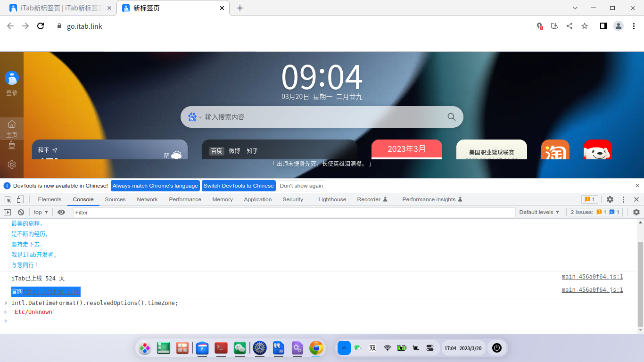
Task: Open the Lighthouse tab
Action: [332, 199]
